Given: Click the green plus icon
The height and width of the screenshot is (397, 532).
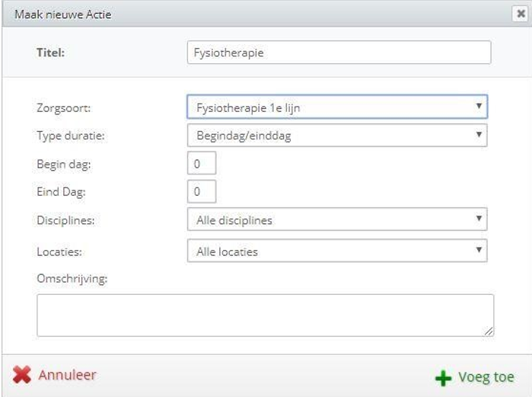Looking at the screenshot, I should 443,378.
